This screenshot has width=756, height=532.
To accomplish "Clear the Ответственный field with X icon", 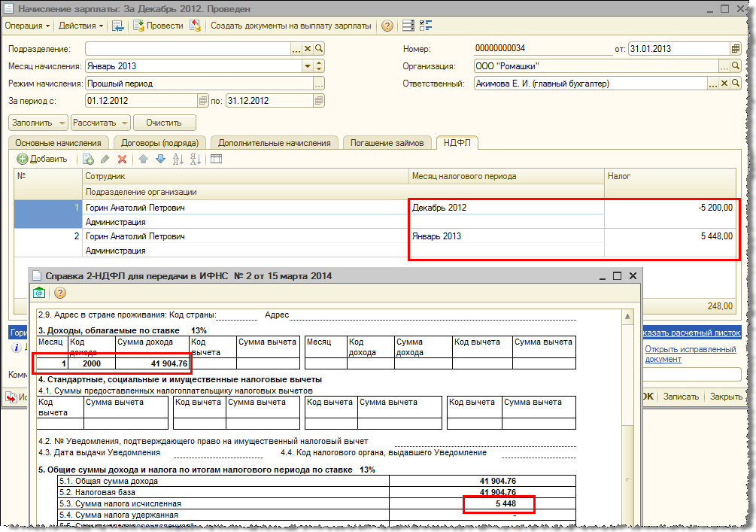I will coord(724,84).
